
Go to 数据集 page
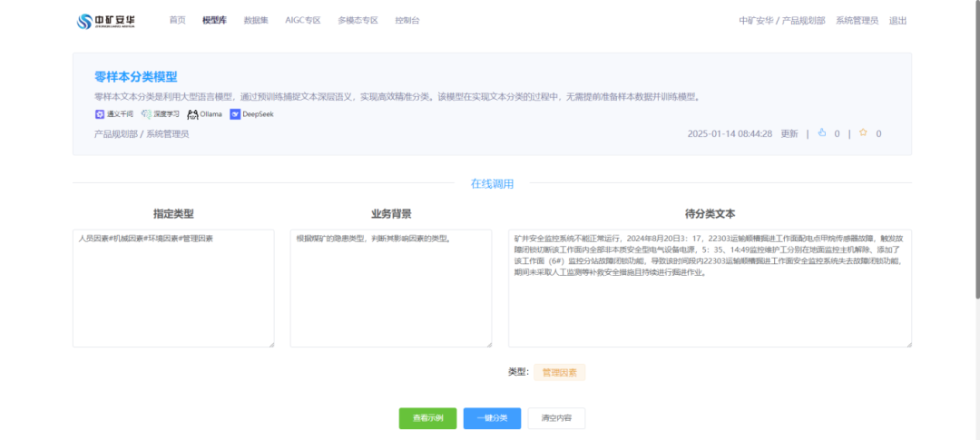point(256,21)
